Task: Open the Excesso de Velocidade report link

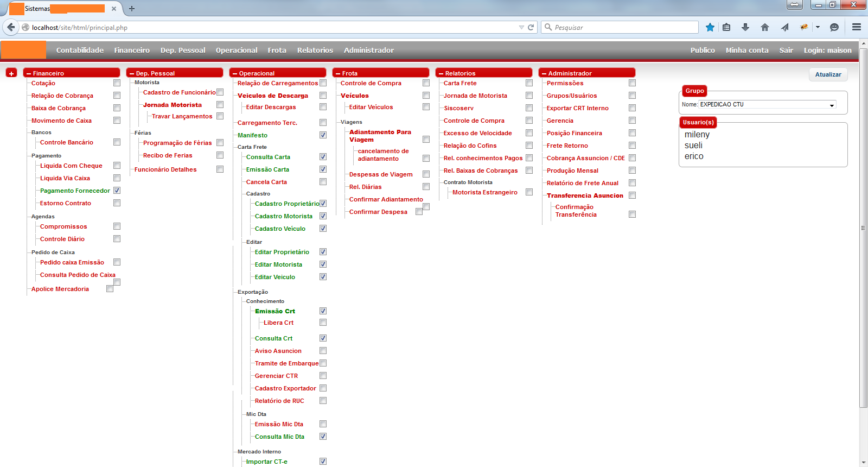Action: [478, 133]
